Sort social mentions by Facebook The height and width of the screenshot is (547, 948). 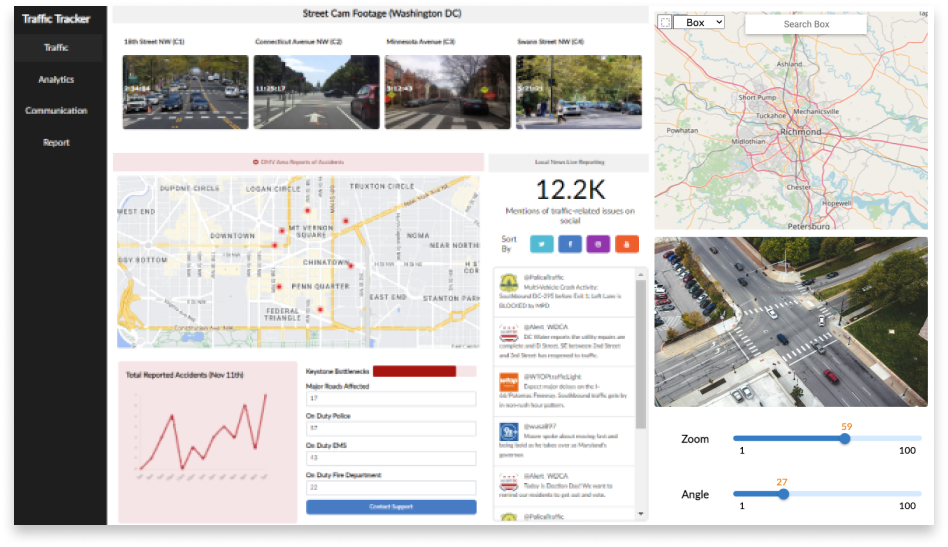(570, 244)
